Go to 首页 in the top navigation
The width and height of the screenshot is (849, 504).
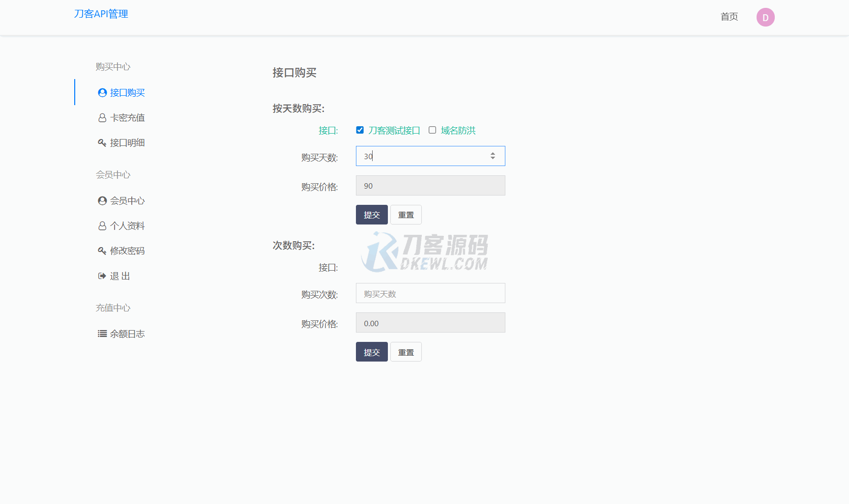pos(729,17)
